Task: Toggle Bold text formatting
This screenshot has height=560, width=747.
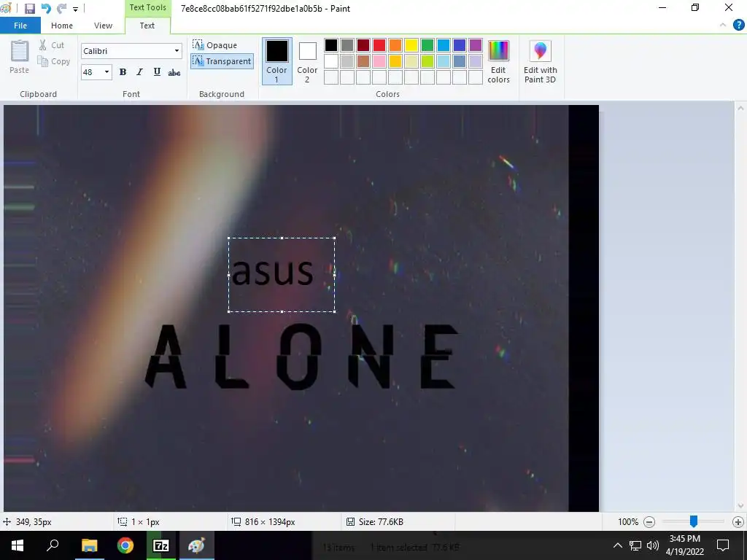Action: click(x=123, y=72)
